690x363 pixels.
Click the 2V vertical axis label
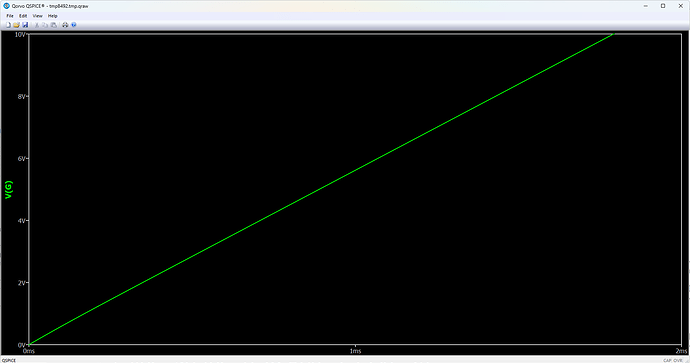tap(22, 283)
